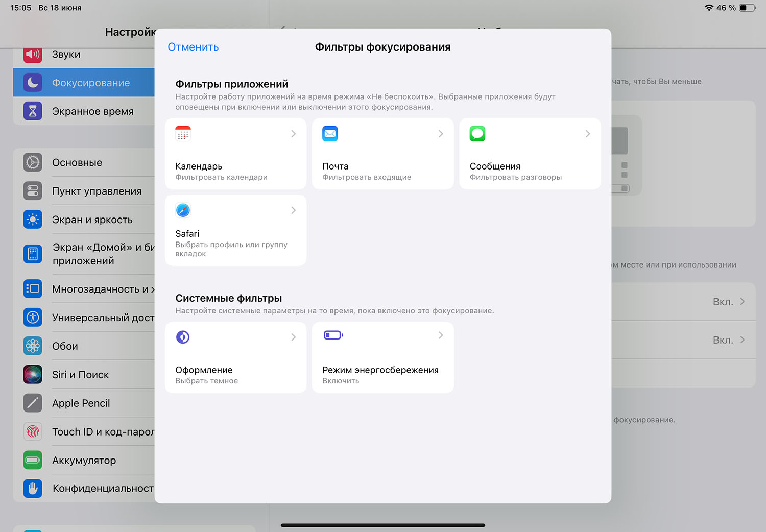This screenshot has width=766, height=532.
Task: Tap the Системные фильтры heading
Action: click(228, 298)
